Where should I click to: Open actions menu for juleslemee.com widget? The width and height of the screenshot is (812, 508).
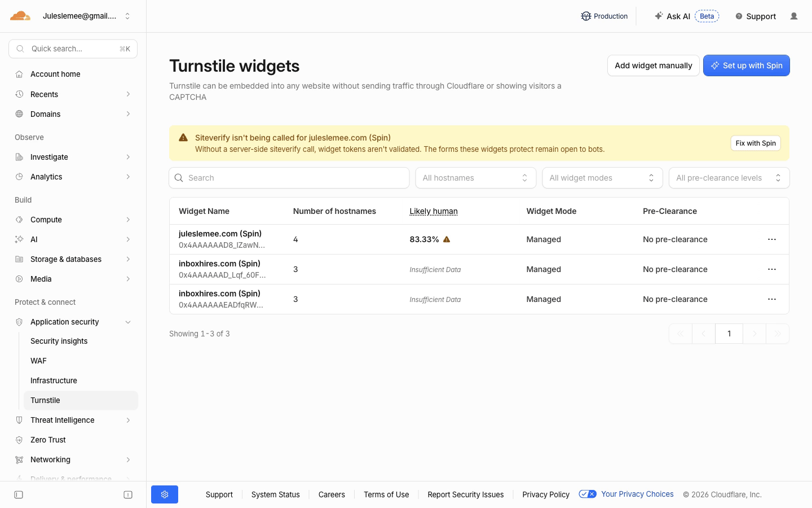point(772,239)
